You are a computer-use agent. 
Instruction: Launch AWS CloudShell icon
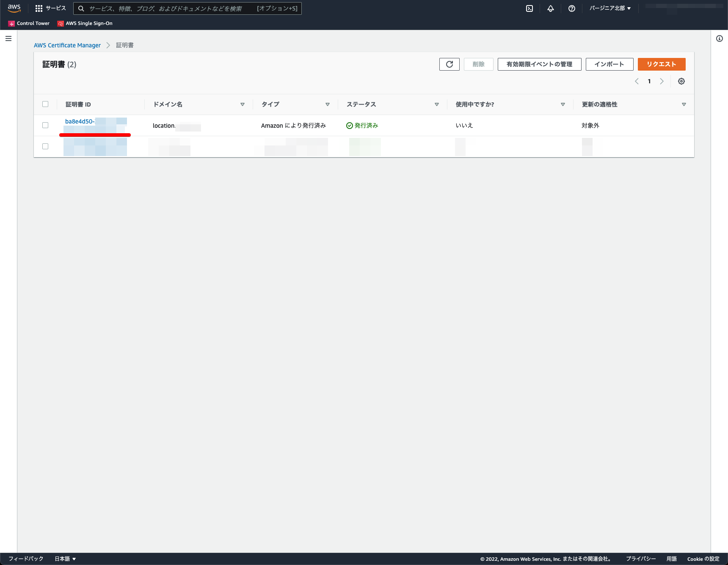[x=529, y=8]
